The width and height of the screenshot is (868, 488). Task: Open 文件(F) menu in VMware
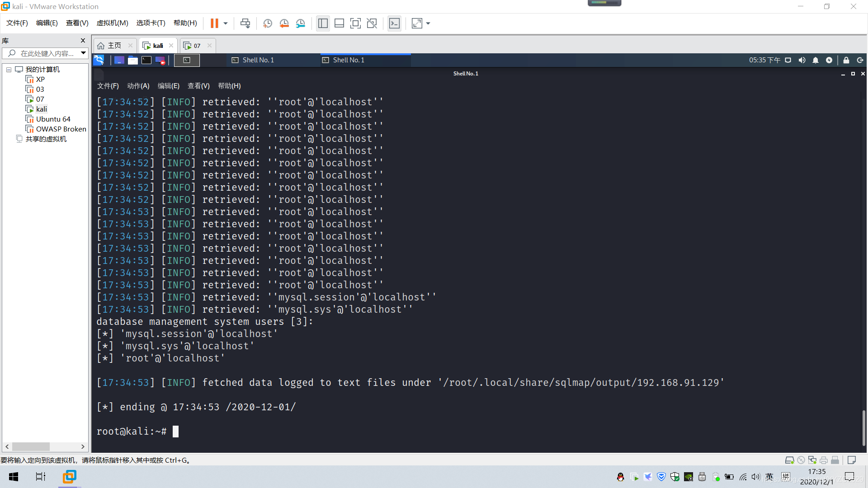(16, 23)
